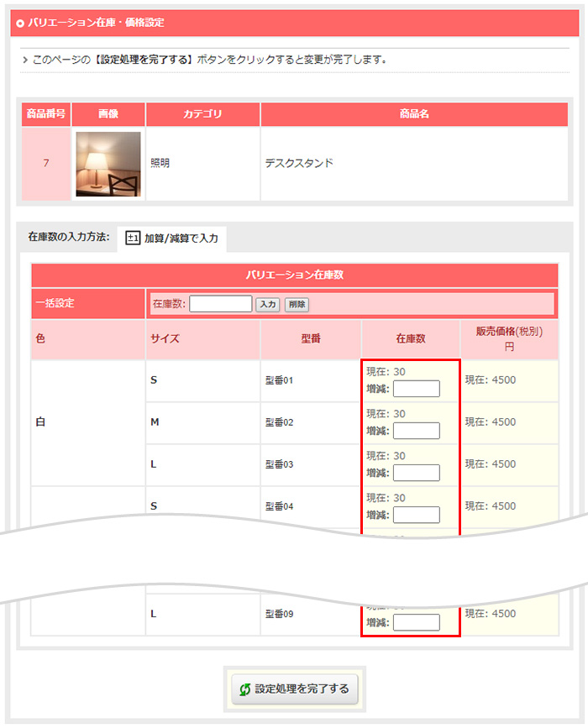Focus the 増減 field for 型番01
The width and height of the screenshot is (588, 728).
point(416,389)
